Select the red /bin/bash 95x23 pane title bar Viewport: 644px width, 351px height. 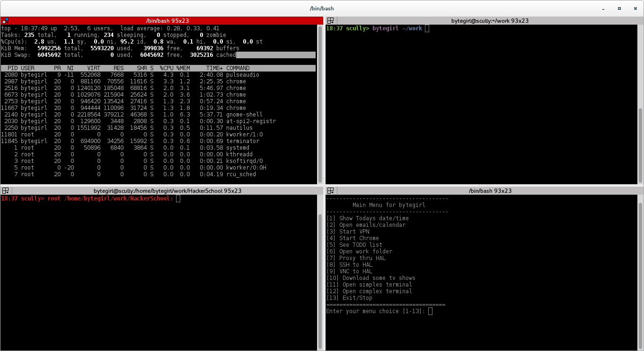tap(162, 20)
